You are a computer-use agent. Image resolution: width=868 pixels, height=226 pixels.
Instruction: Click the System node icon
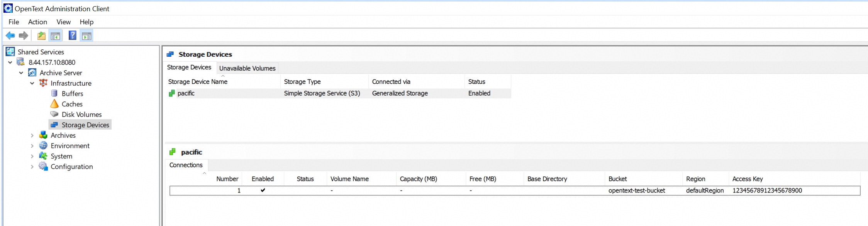(43, 156)
